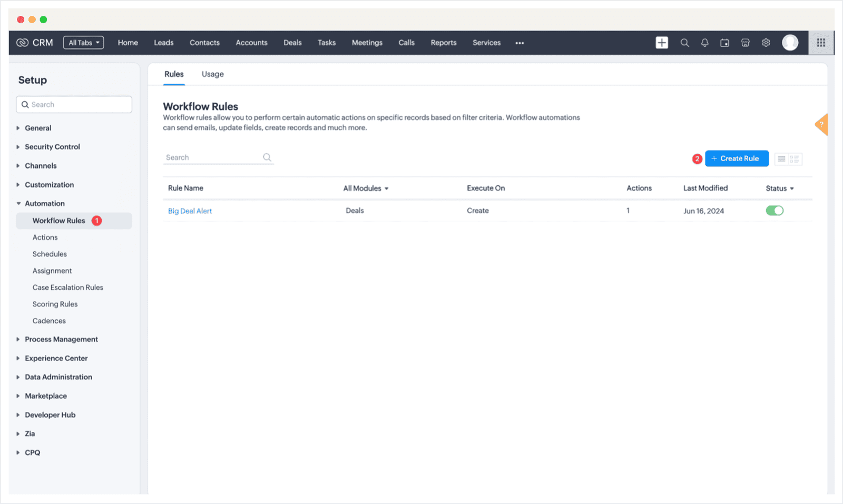Expand the Experience Center section

[x=56, y=358]
